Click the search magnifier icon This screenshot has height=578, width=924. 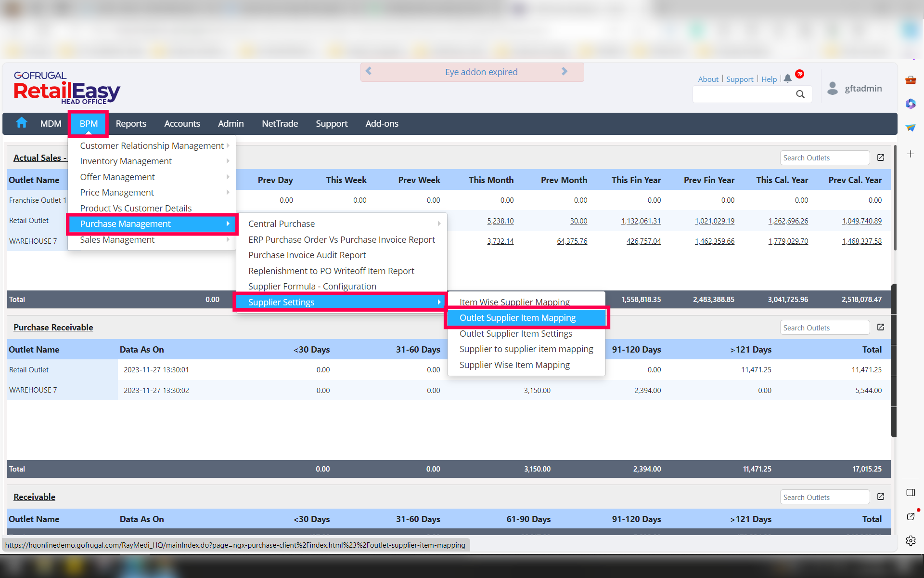tap(800, 94)
